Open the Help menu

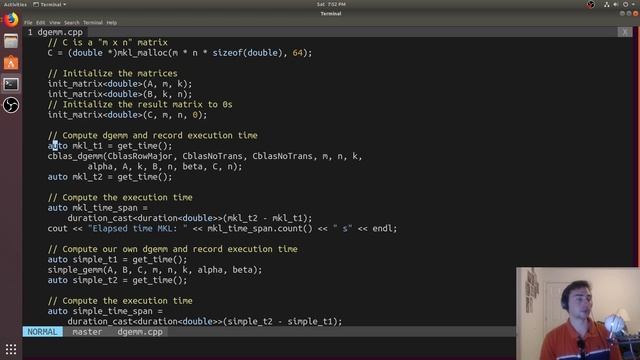(x=111, y=23)
